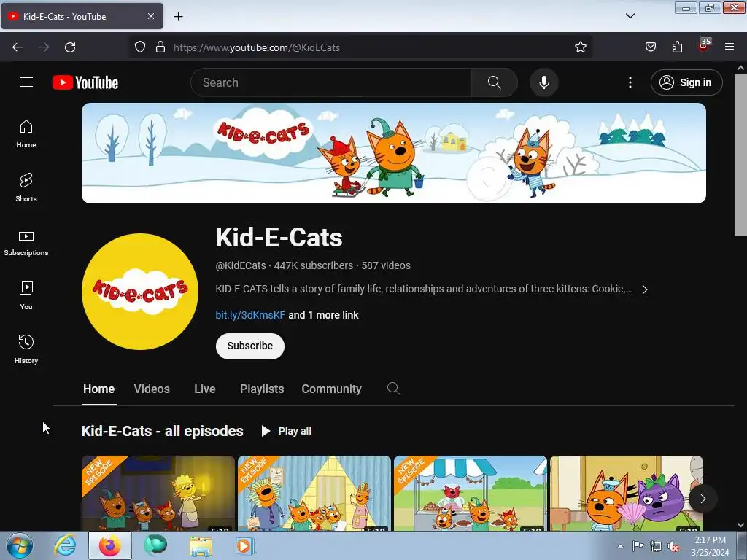Open Windows Explorer folder in taskbar

pos(201,545)
